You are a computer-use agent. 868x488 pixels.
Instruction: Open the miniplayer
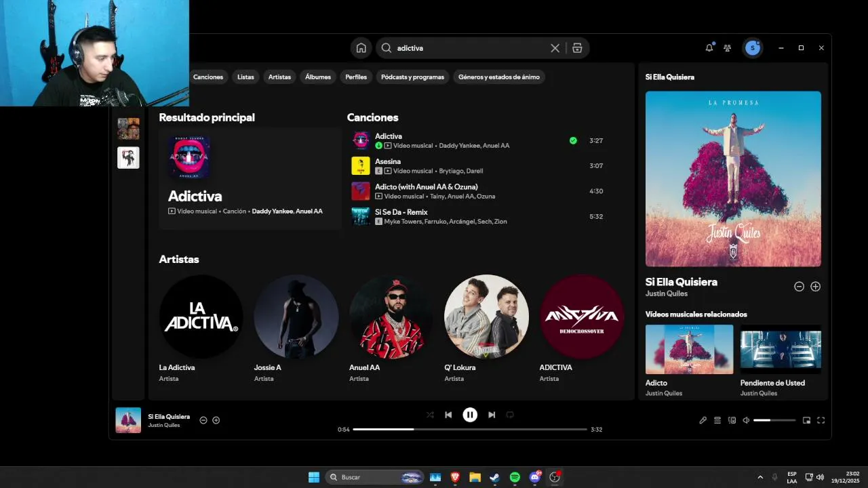click(x=807, y=420)
